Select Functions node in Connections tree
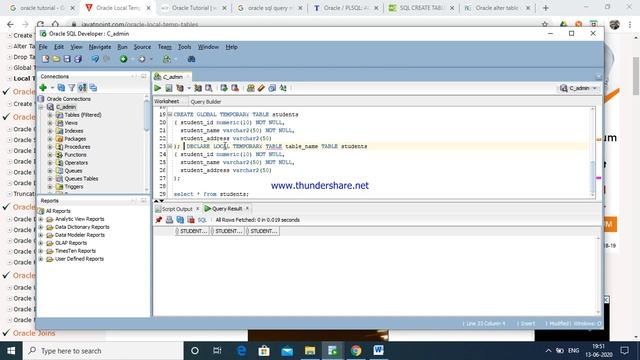The width and height of the screenshot is (640, 360). tap(76, 155)
